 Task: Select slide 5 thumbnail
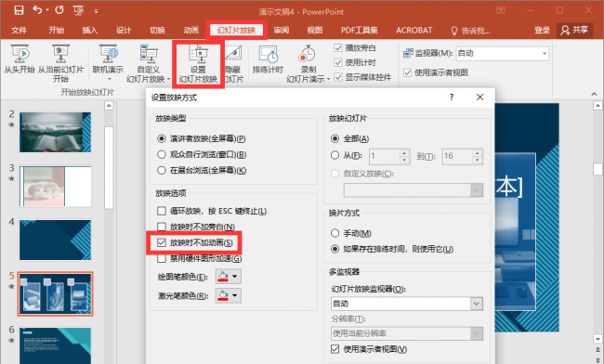[56, 294]
